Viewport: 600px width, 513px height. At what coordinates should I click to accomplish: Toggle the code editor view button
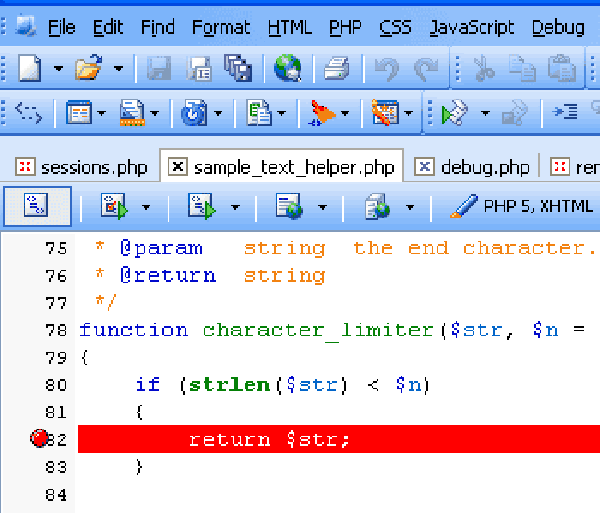[37, 206]
